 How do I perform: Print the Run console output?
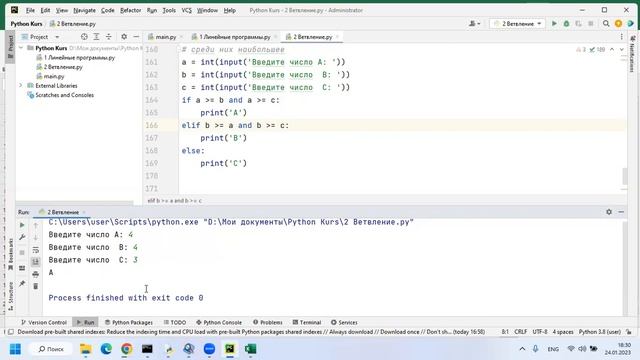[x=36, y=274]
